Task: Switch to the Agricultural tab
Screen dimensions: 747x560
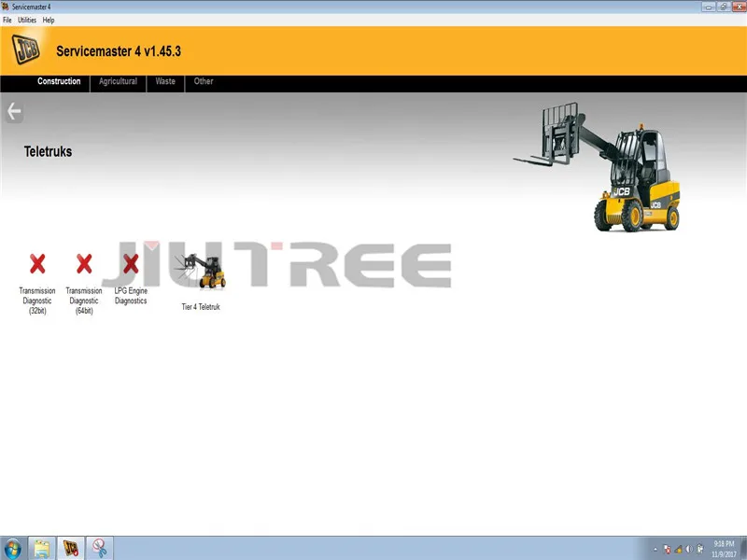Action: click(x=118, y=81)
